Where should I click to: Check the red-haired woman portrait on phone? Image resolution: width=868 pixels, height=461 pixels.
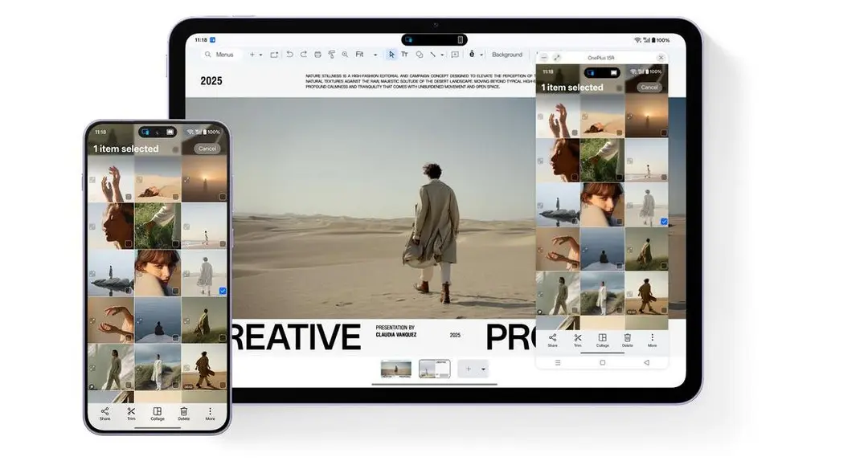click(x=175, y=291)
